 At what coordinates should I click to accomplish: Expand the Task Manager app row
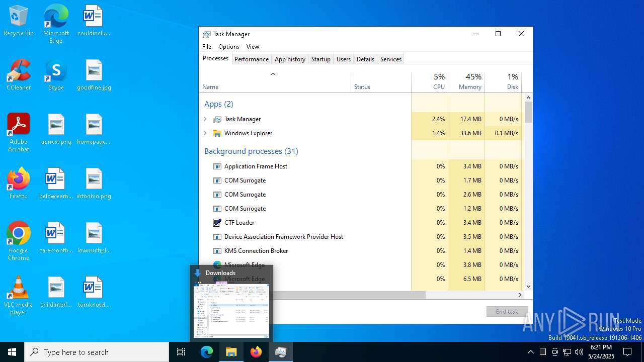click(x=205, y=119)
